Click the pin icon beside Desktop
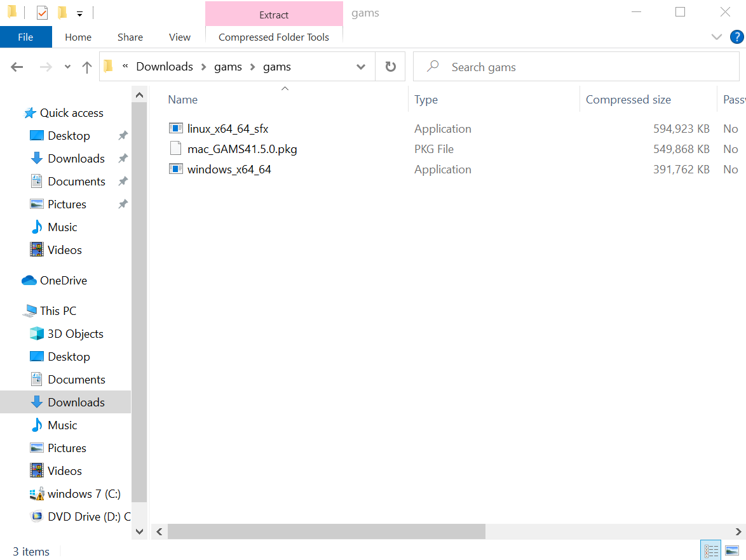Viewport: 746px width, 560px height. (x=123, y=135)
